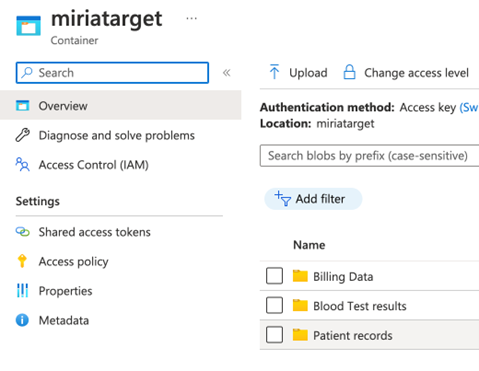Click the Upload button label
The height and width of the screenshot is (371, 479).
pos(308,73)
